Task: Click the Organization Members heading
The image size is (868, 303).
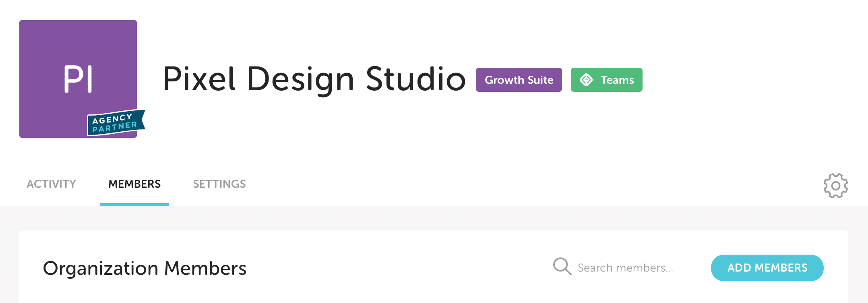Action: point(145,268)
